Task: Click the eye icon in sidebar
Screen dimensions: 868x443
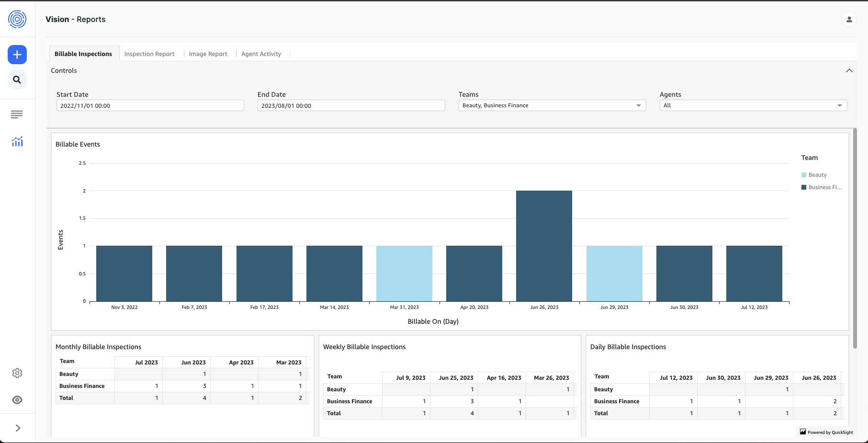Action: [x=17, y=400]
